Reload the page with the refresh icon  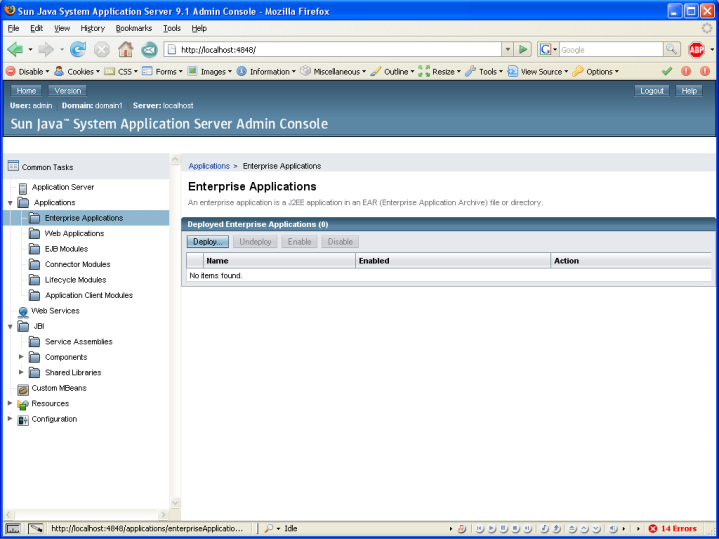click(78, 49)
